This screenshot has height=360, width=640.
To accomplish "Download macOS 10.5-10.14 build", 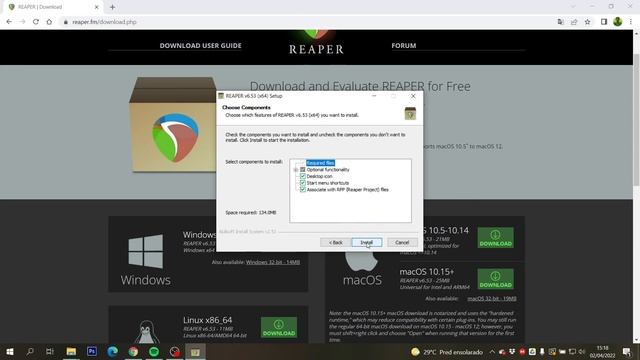I will click(x=496, y=238).
